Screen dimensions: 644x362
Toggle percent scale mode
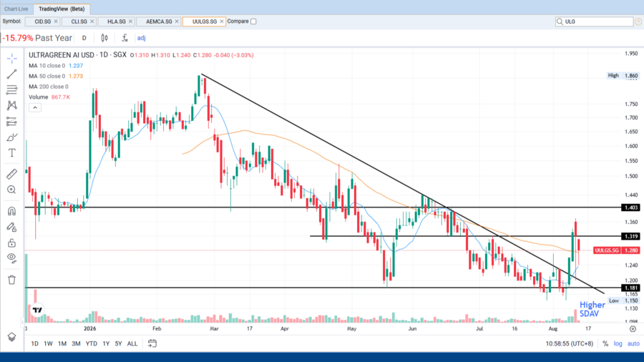coord(605,343)
